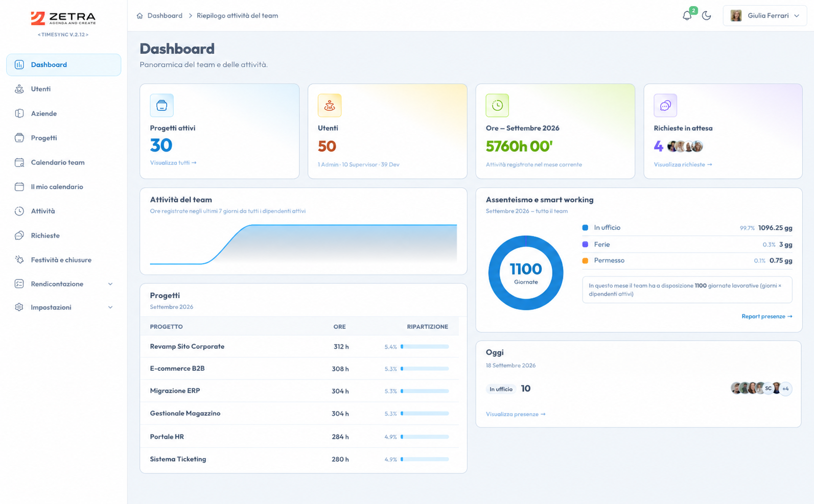The height and width of the screenshot is (504, 814).
Task: Toggle dark mode with the moon icon
Action: pyautogui.click(x=707, y=16)
